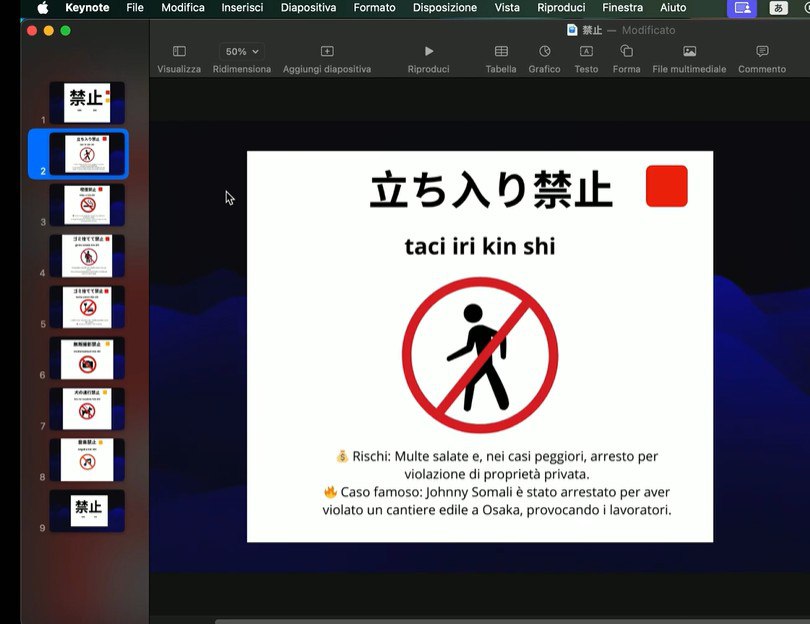The width and height of the screenshot is (810, 624).
Task: Click the red square on the slide
Action: pos(666,186)
